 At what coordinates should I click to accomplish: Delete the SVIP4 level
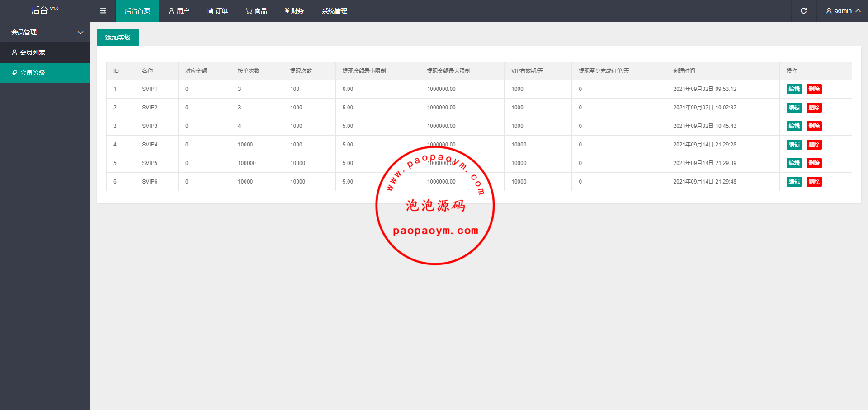[814, 145]
